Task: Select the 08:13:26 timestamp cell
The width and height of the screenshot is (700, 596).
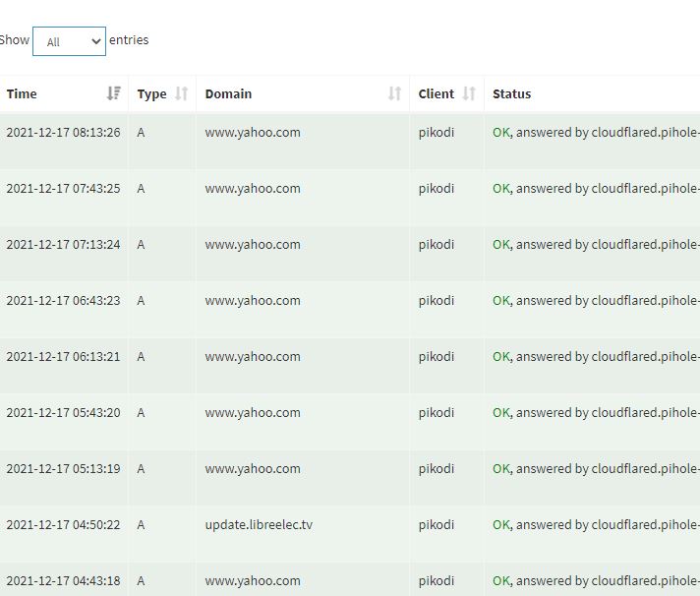Action: [63, 133]
